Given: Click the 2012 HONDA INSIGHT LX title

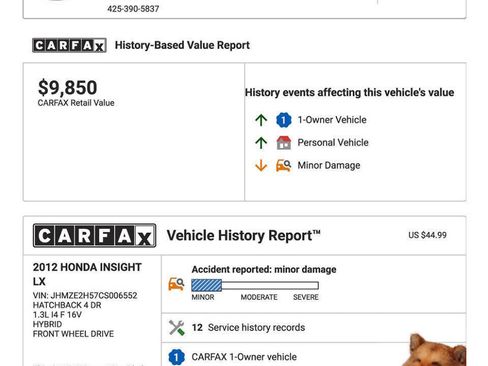Looking at the screenshot, I should [x=87, y=274].
